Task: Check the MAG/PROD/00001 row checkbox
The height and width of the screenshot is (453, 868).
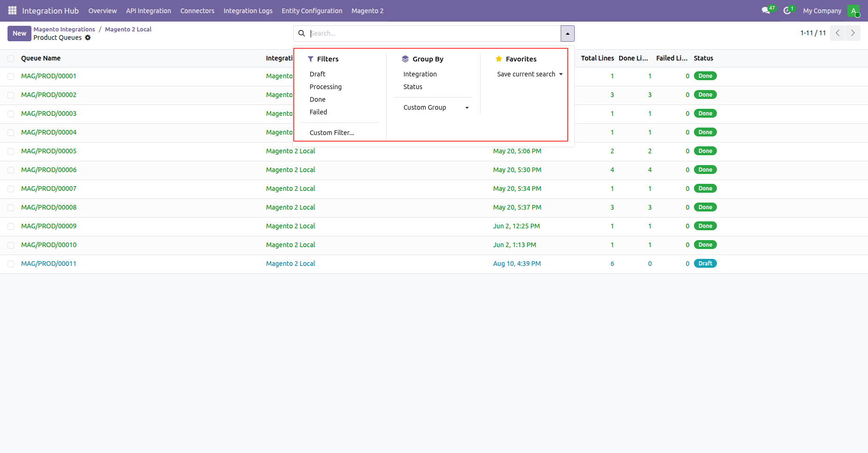Action: click(11, 76)
